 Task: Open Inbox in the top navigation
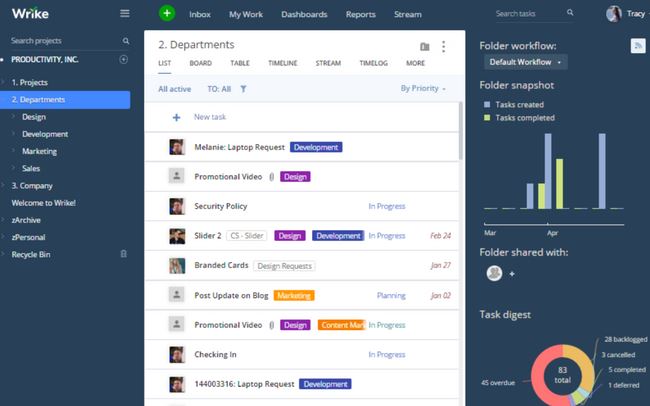pyautogui.click(x=200, y=14)
